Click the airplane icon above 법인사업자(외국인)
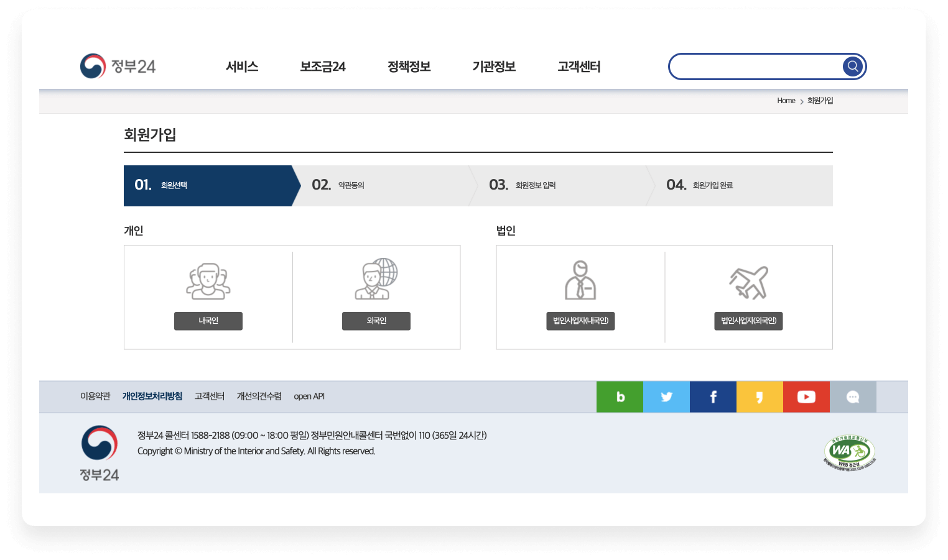 tap(748, 281)
